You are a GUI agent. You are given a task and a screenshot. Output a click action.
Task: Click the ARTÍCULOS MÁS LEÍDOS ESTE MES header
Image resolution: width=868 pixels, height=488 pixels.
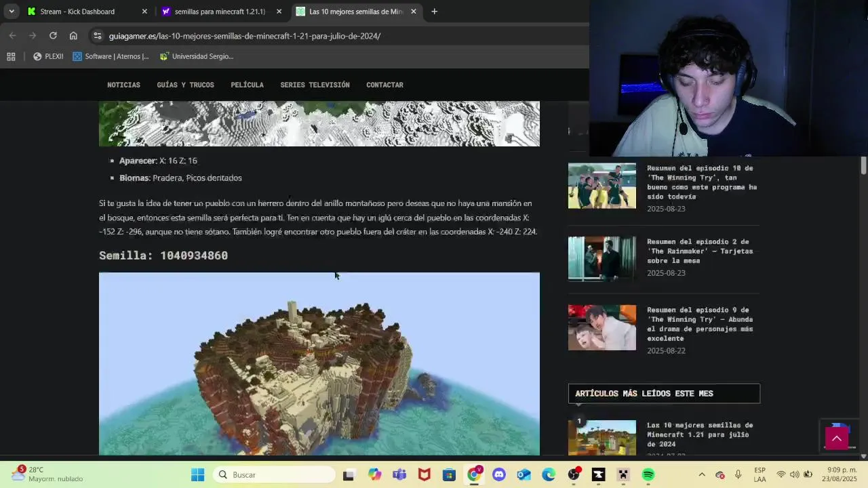click(x=664, y=394)
